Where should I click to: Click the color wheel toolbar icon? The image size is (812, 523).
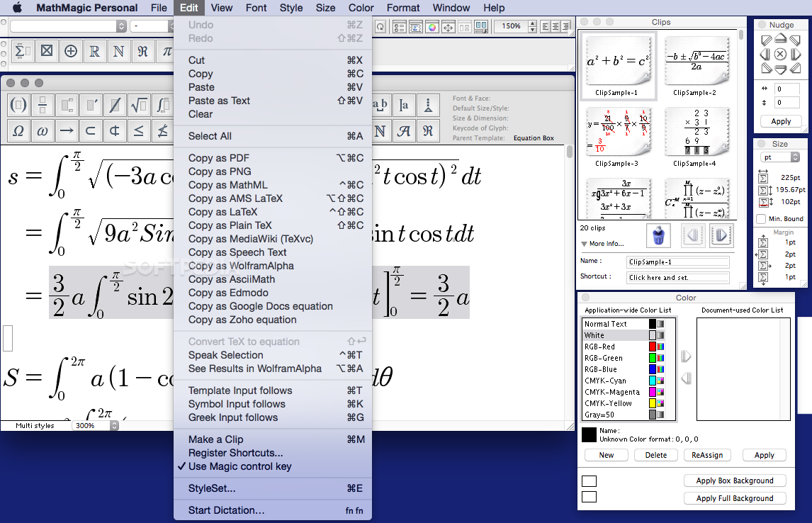tap(432, 27)
